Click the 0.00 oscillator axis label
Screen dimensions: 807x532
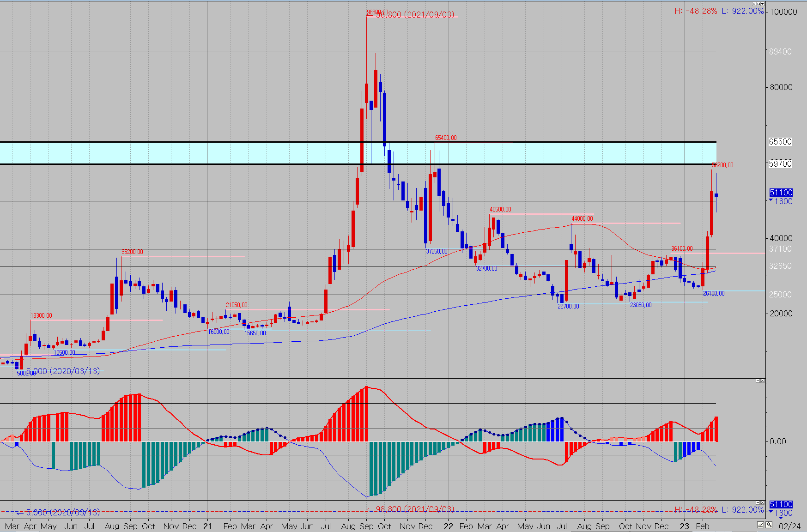[x=777, y=441]
